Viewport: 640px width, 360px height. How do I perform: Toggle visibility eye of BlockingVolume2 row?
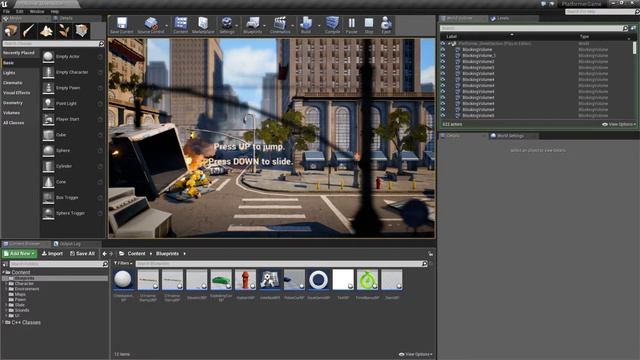443,62
